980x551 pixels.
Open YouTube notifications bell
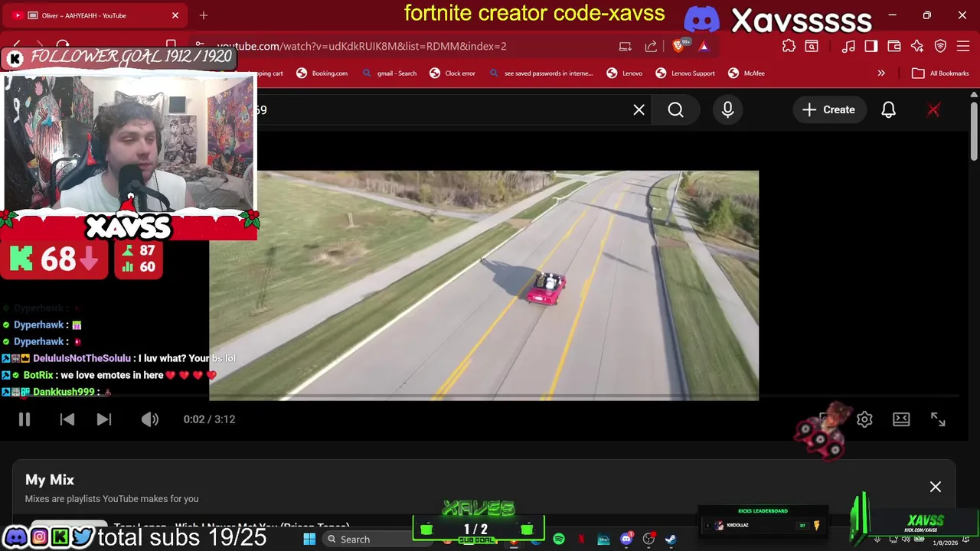[x=888, y=110]
